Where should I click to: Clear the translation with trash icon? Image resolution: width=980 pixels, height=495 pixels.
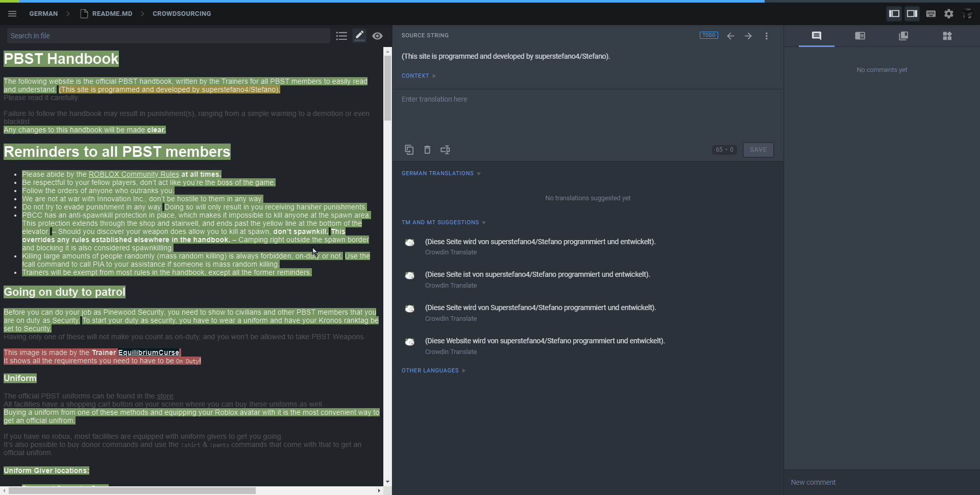[x=427, y=150]
